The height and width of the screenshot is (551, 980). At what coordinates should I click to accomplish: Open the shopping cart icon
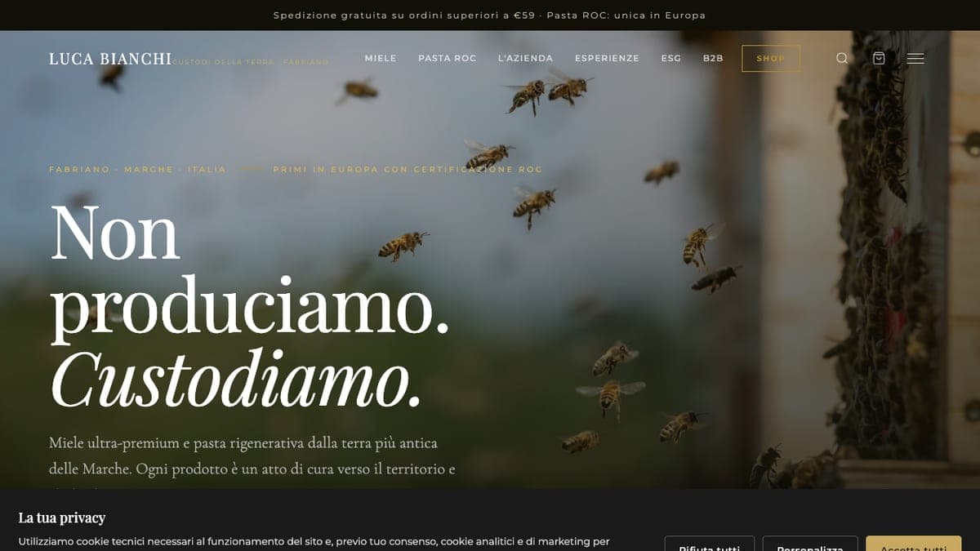(x=879, y=59)
